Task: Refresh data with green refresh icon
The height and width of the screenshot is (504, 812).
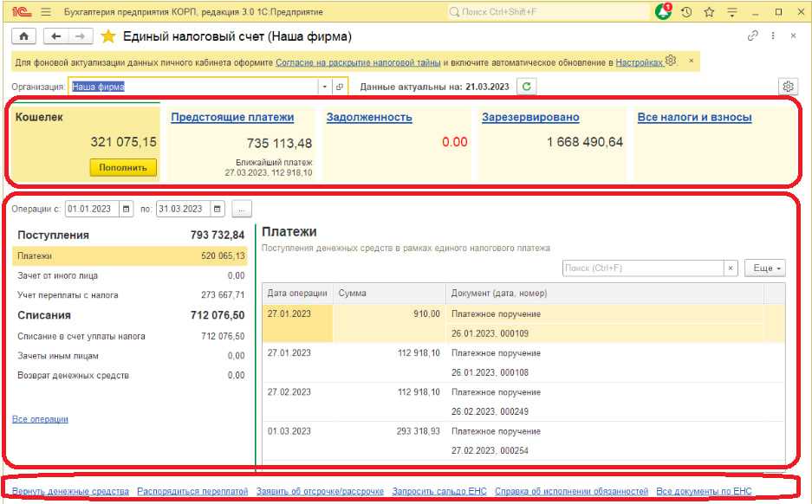Action: [526, 87]
